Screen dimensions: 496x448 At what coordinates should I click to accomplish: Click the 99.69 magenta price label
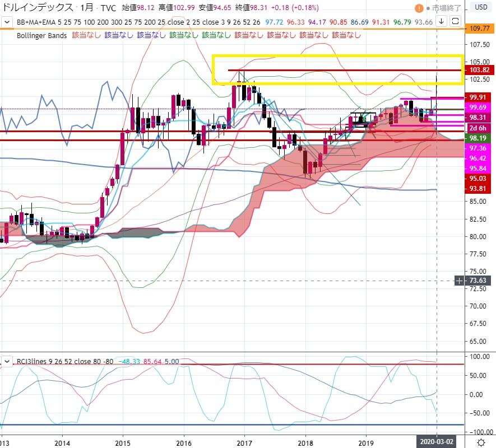pos(478,107)
